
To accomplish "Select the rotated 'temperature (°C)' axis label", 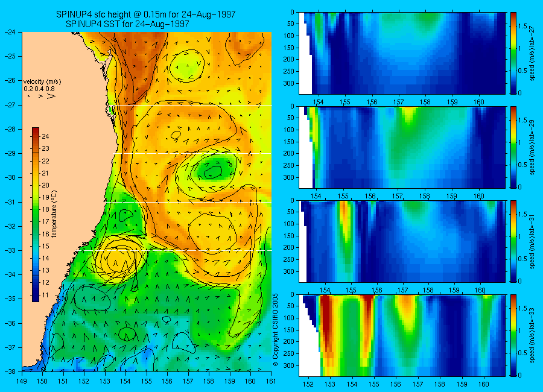I will click(x=54, y=214).
